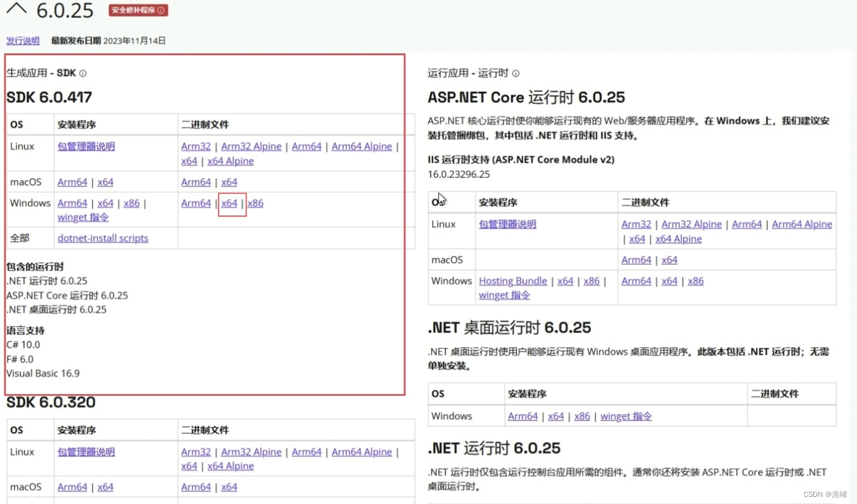
Task: Open the 发行说明 release notes link
Action: point(23,40)
